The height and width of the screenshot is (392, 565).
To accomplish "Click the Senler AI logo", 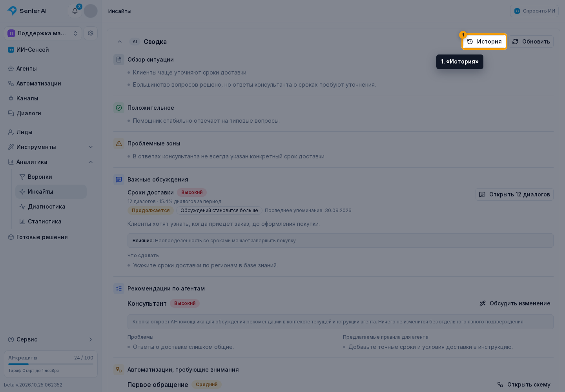I will 27,11.
